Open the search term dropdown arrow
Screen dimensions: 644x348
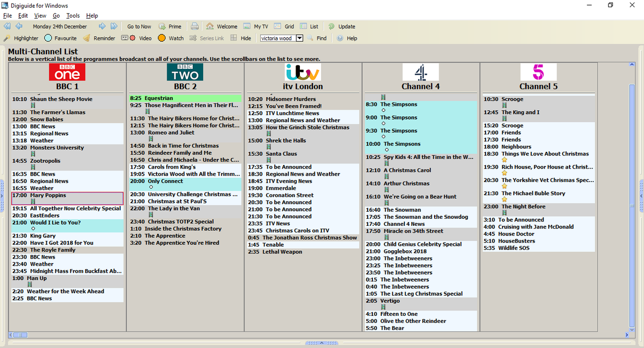(299, 38)
